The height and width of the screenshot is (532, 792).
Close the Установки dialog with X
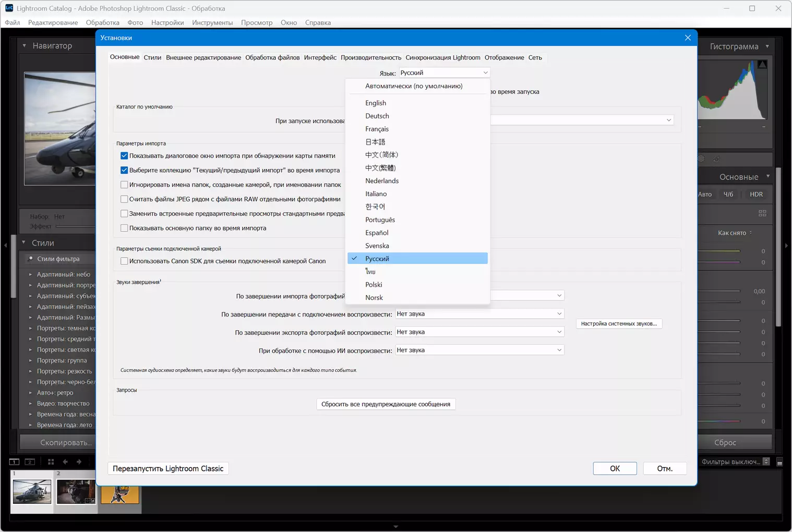point(688,38)
